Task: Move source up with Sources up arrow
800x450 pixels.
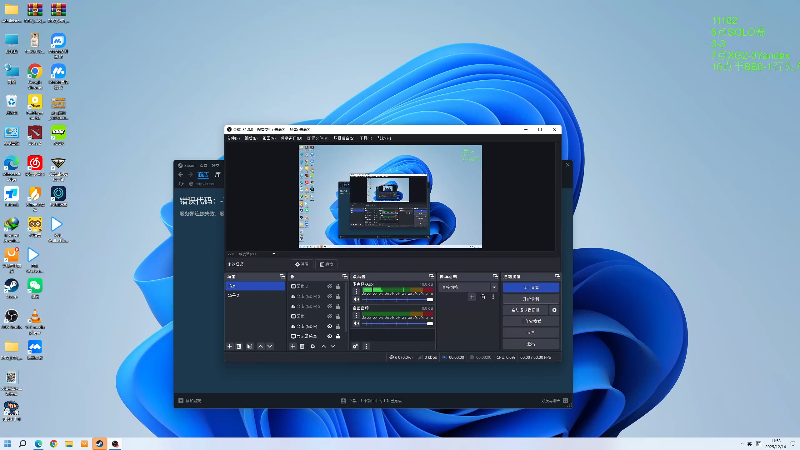Action: pos(323,346)
